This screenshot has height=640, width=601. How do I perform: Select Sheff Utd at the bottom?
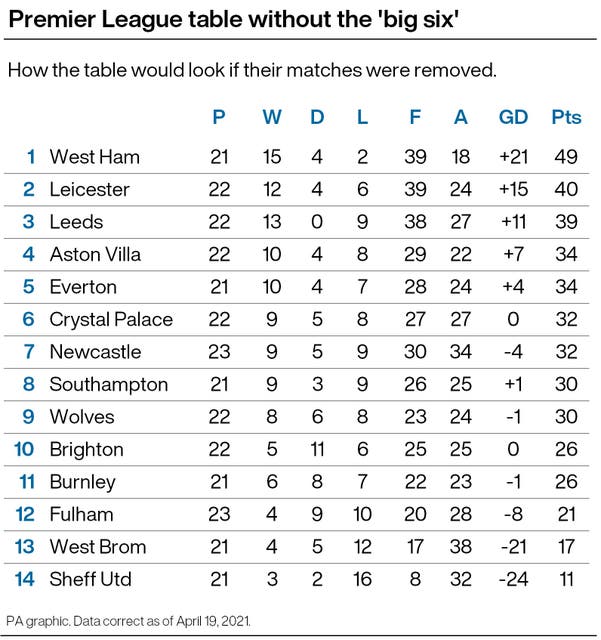point(90,579)
